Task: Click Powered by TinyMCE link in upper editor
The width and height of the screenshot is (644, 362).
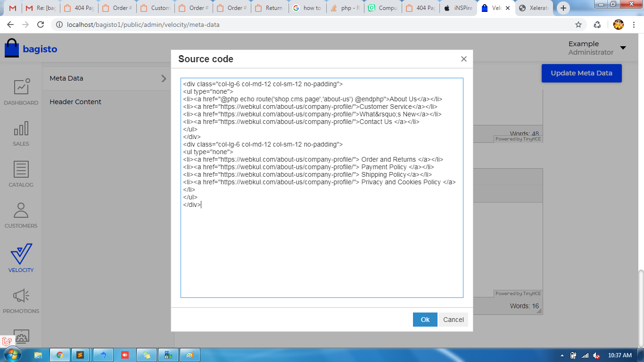Action: pyautogui.click(x=518, y=139)
